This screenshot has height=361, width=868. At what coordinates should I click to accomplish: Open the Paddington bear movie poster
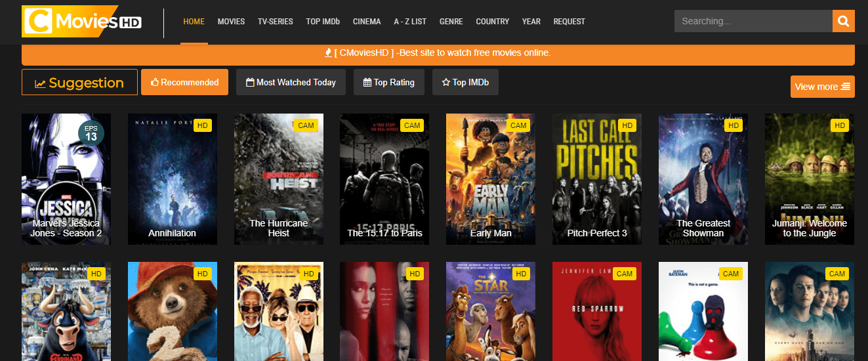coord(173,312)
